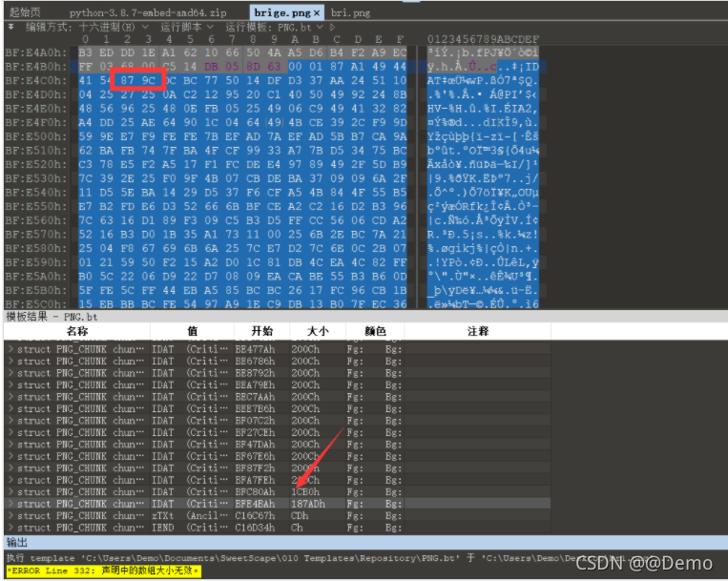Viewport: 728px width, 581px height.
Task: Expand the zTXt chunk row
Action: coord(10,515)
